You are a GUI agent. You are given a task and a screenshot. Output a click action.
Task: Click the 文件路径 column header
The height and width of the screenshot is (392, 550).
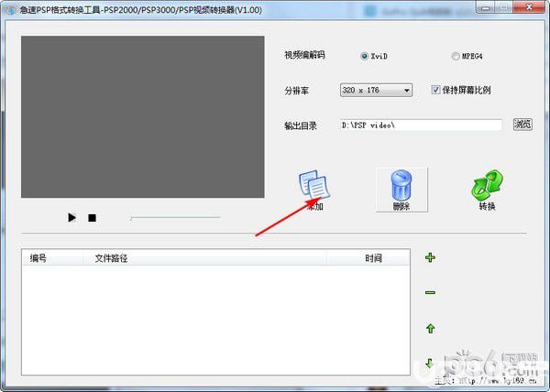coord(204,258)
